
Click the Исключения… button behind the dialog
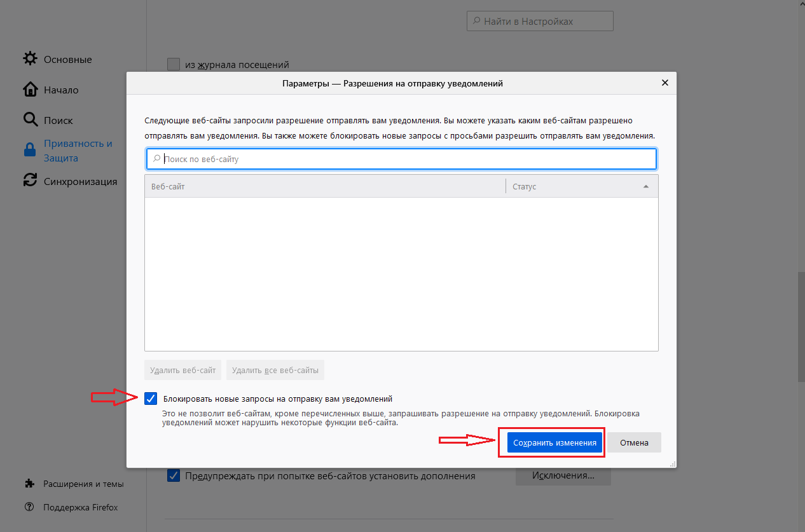tap(563, 475)
